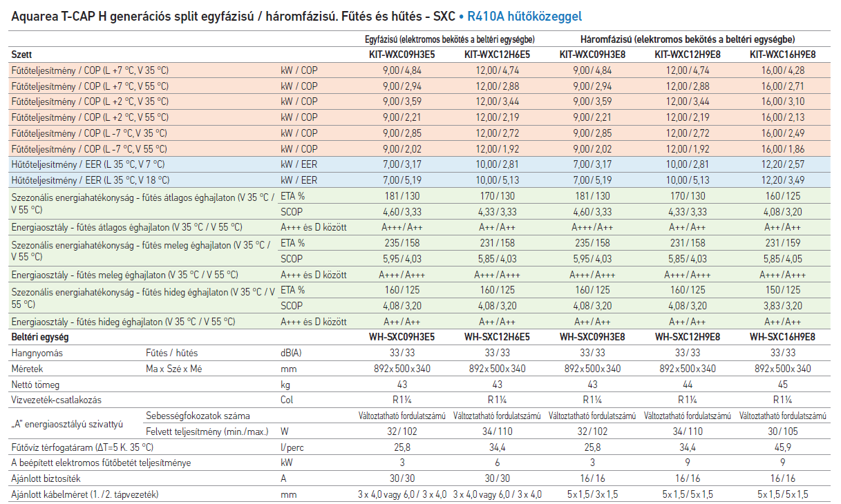Screen dimensions: 841x504
Task: Click the 'dB(A)' unit cell
Action: (291, 353)
